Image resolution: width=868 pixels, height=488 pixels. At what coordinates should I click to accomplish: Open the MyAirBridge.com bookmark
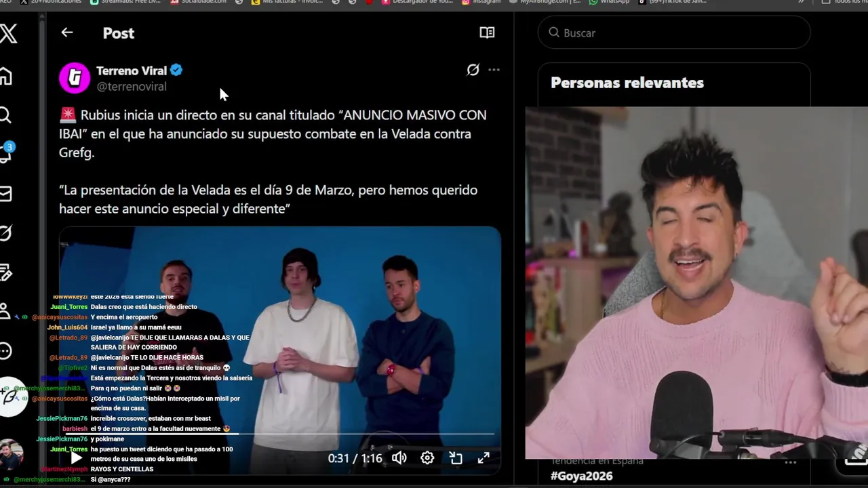pyautogui.click(x=544, y=2)
